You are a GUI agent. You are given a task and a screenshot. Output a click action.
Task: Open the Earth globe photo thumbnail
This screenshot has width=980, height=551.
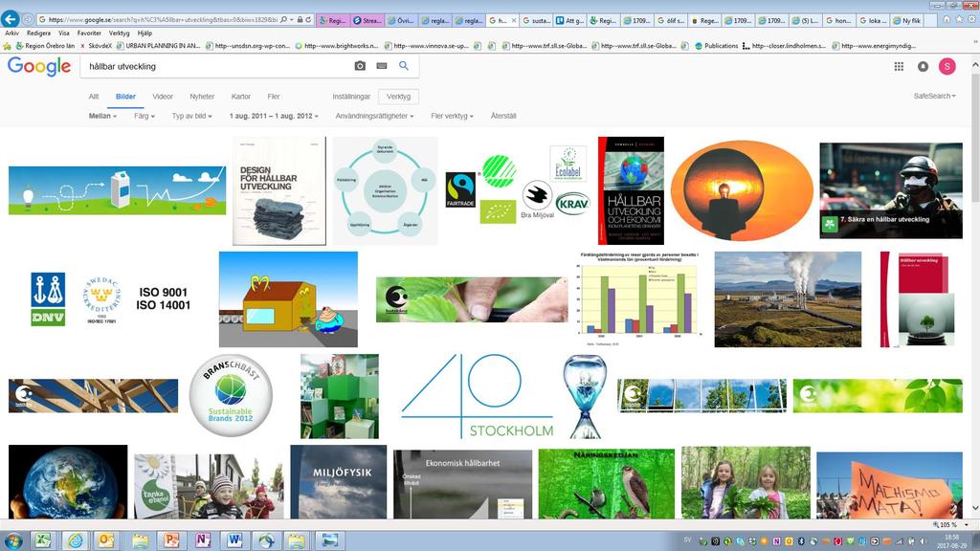click(x=68, y=482)
